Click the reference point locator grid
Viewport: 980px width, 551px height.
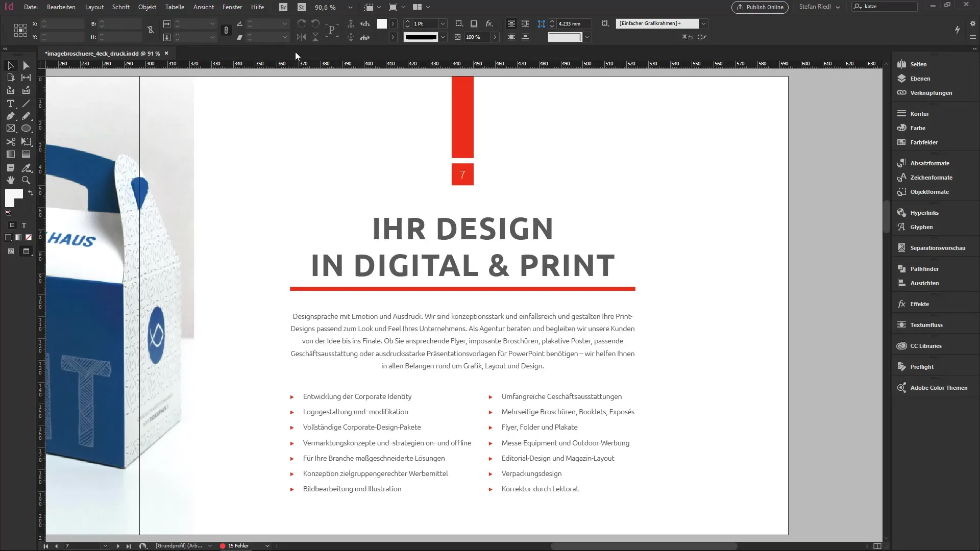pos(20,30)
